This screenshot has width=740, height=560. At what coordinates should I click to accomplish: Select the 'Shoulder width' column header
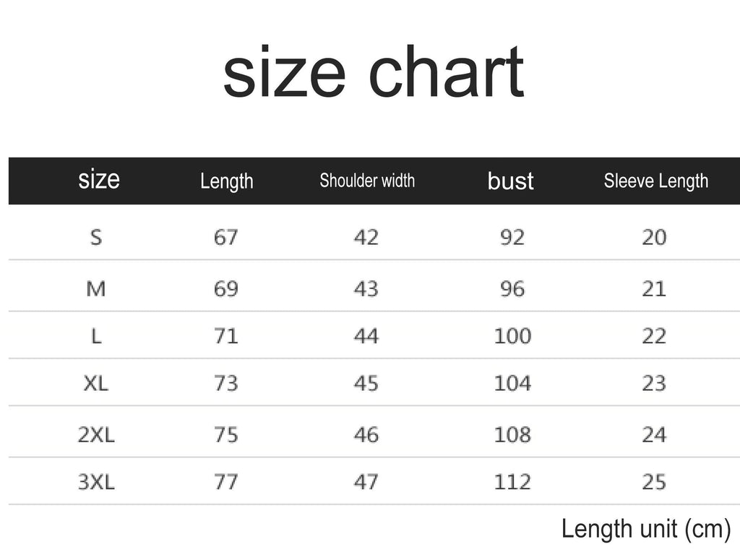point(367,180)
